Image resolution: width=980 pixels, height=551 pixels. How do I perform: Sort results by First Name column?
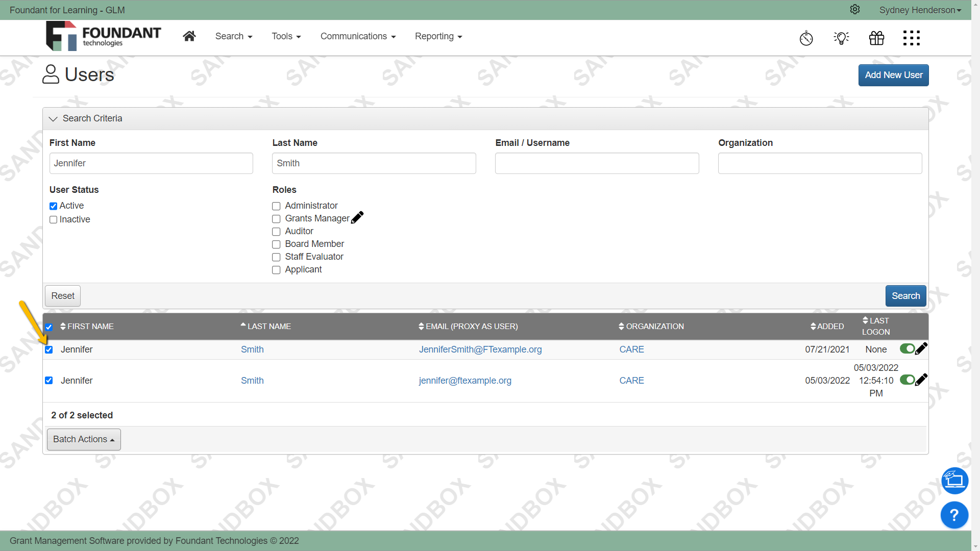(x=87, y=327)
